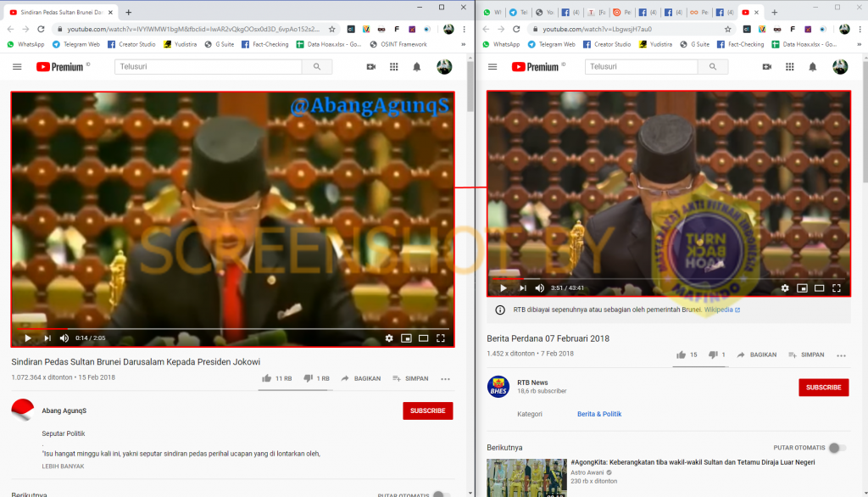Seek on the right window video progress bar
This screenshot has width=868, height=497.
669,279
